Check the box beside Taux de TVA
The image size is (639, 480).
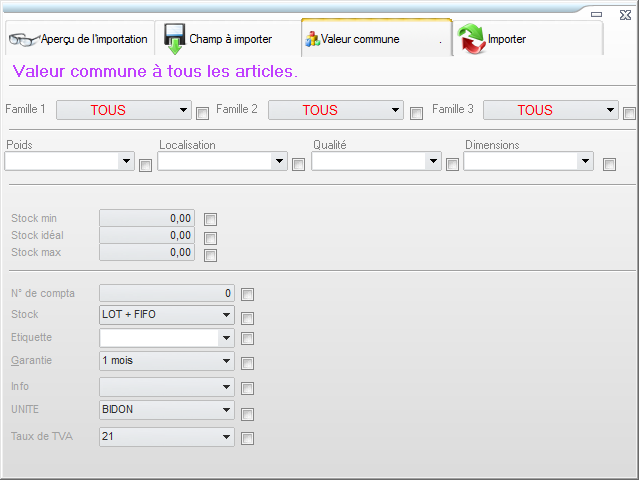pyautogui.click(x=248, y=438)
